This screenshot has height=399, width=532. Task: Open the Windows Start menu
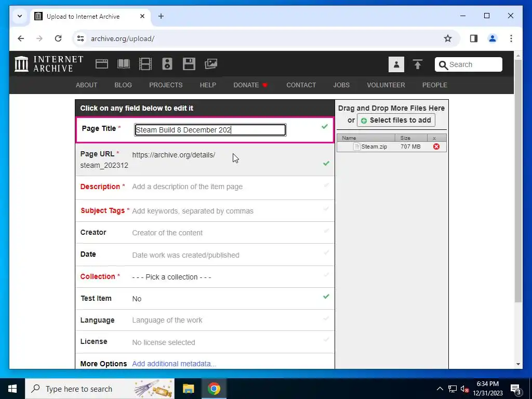[x=12, y=389]
